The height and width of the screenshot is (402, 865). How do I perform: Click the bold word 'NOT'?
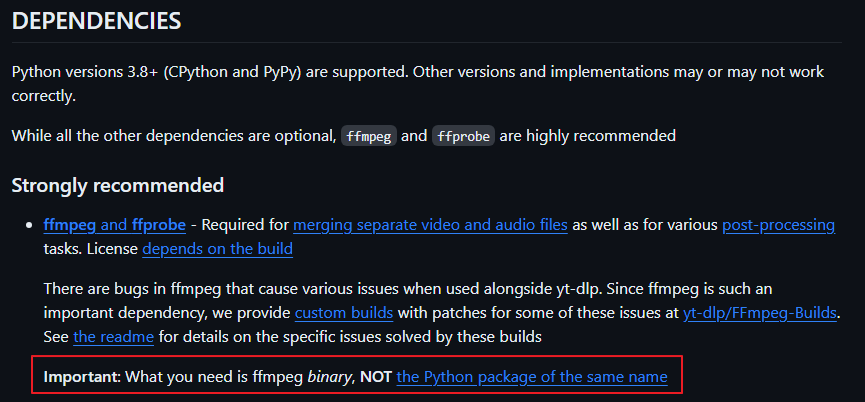[x=374, y=378]
